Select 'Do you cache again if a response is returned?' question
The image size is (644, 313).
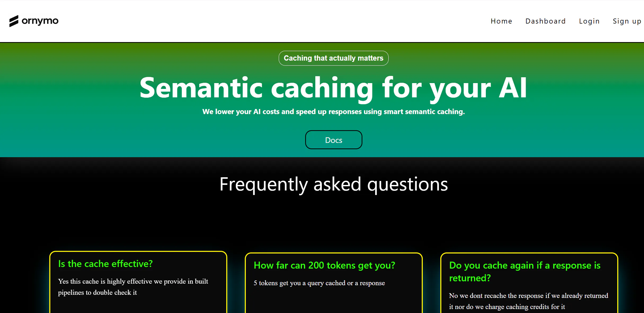(525, 272)
